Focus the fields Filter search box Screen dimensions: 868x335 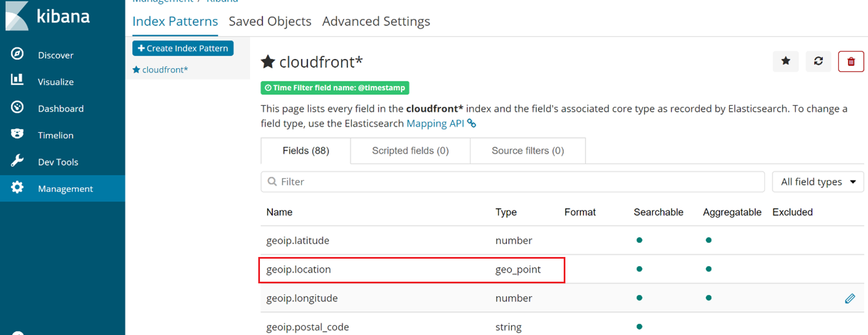513,182
